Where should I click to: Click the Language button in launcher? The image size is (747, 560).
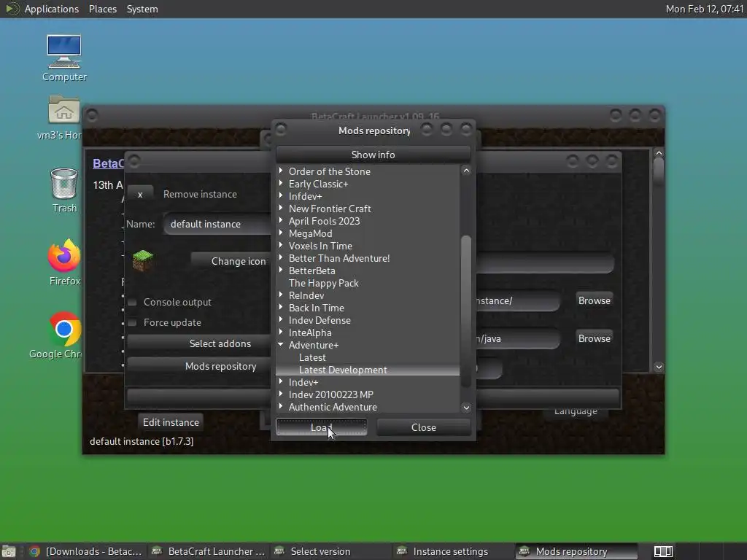[576, 413]
